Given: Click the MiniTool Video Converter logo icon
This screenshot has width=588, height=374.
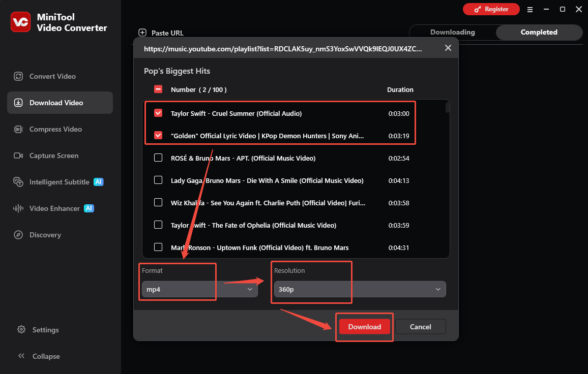Looking at the screenshot, I should [21, 22].
